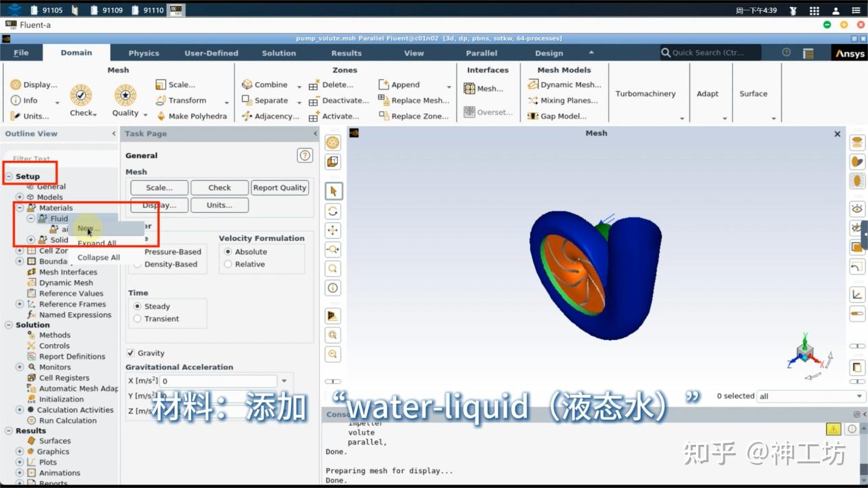Click the OS grid apps icon in top bar

click(814, 10)
